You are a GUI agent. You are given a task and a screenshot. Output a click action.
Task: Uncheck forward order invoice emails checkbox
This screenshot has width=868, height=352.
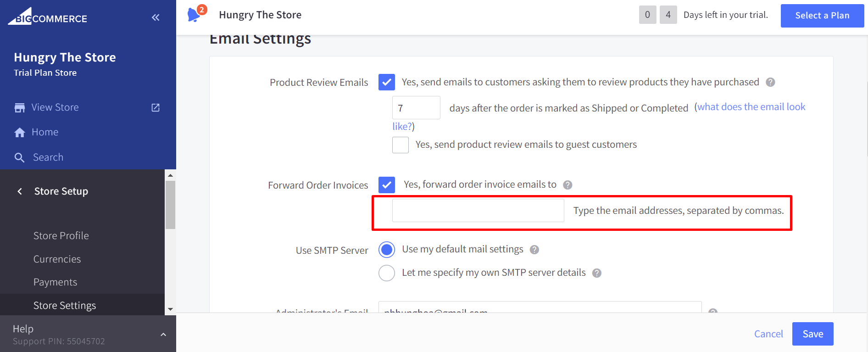tap(387, 185)
